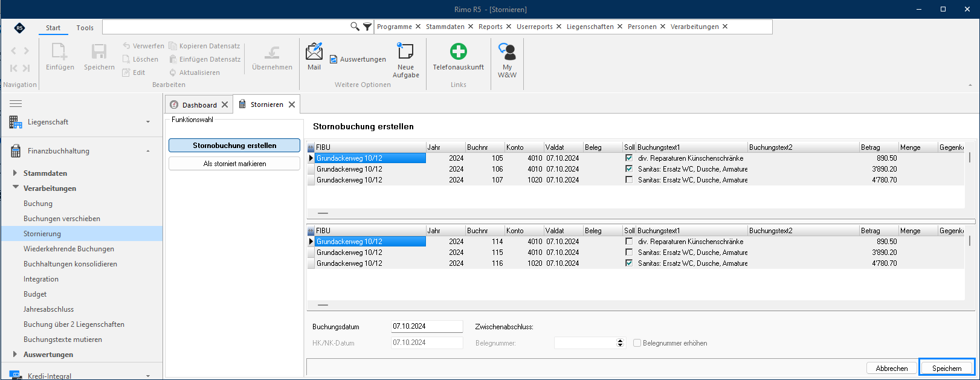Click the top search input field
Screen dimensions: 980x380
[x=226, y=27]
